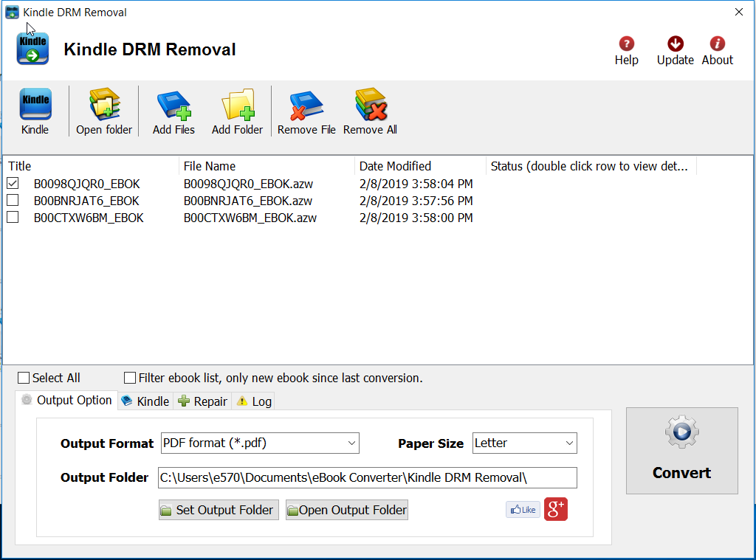Open the About info icon
756x560 pixels.
tap(717, 44)
